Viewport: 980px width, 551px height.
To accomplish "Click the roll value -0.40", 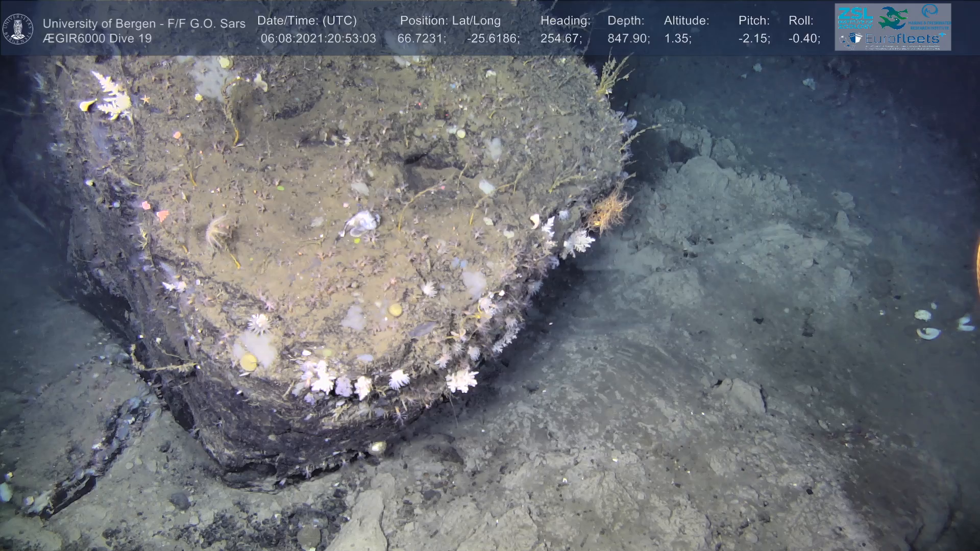I will [804, 39].
